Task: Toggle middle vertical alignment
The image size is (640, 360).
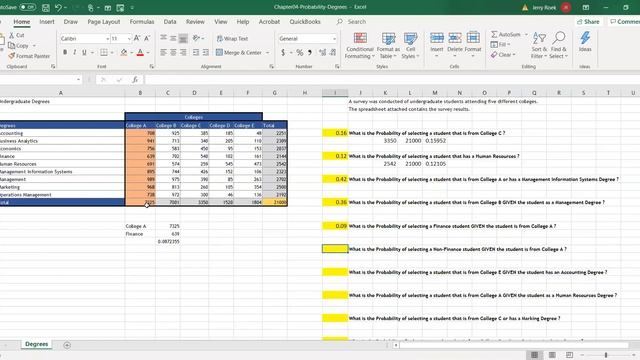Action: tap(173, 38)
